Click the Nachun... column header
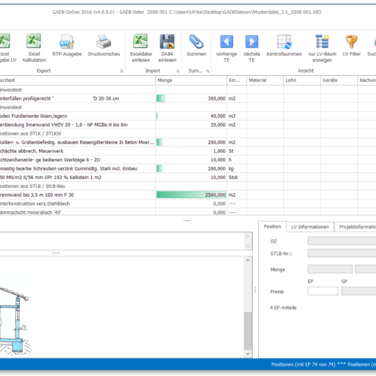This screenshot has width=376, height=376. click(367, 80)
